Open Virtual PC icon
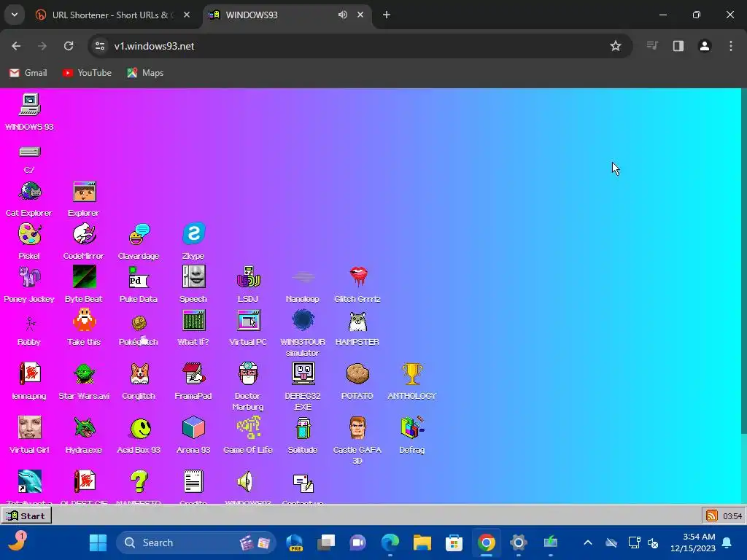This screenshot has width=747, height=560. [248, 321]
